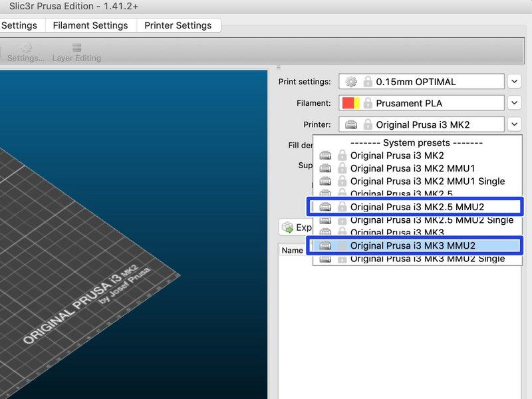
Task: Click the lock icon beside 0.15mm OPTIMAL
Action: click(368, 82)
